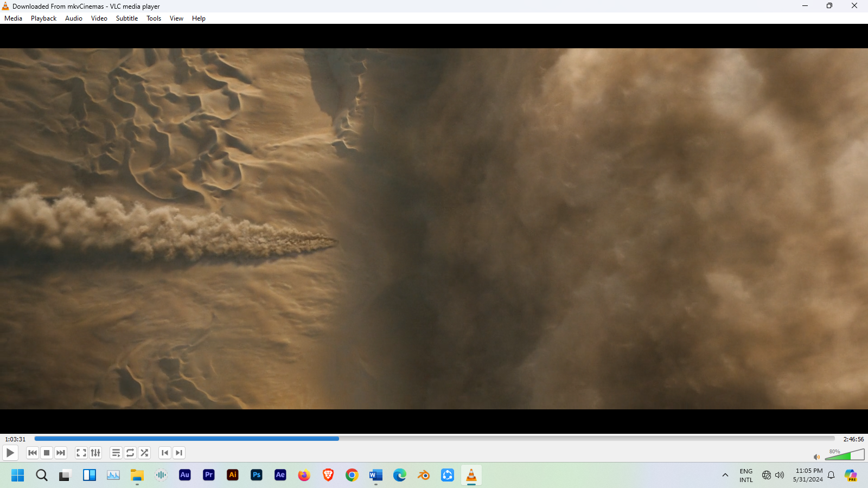Open the Media menu
This screenshot has height=488, width=868.
click(13, 18)
